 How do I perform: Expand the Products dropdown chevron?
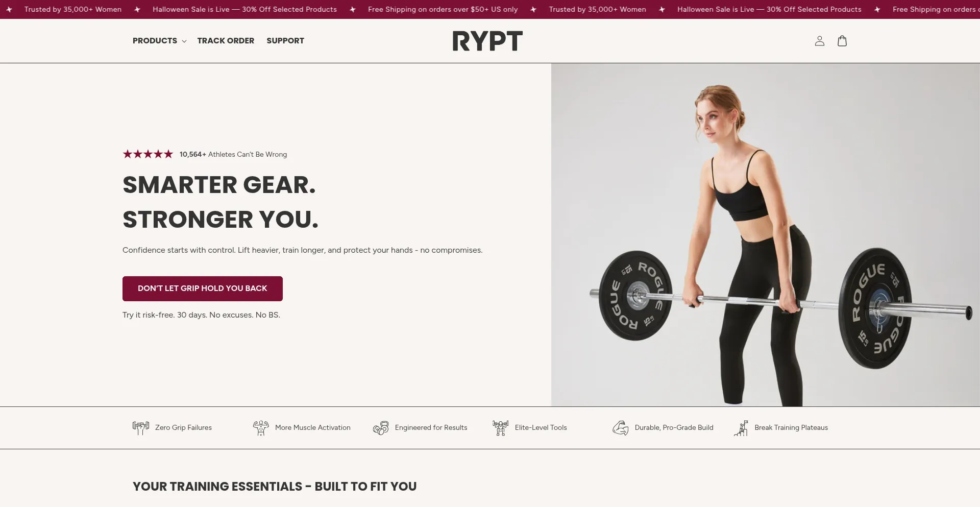tap(184, 41)
